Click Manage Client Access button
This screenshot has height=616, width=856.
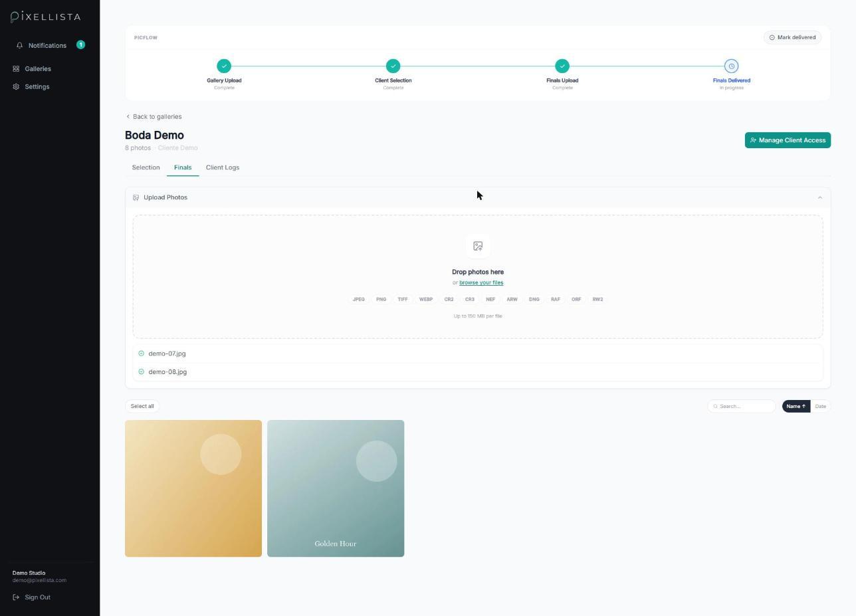click(x=788, y=140)
